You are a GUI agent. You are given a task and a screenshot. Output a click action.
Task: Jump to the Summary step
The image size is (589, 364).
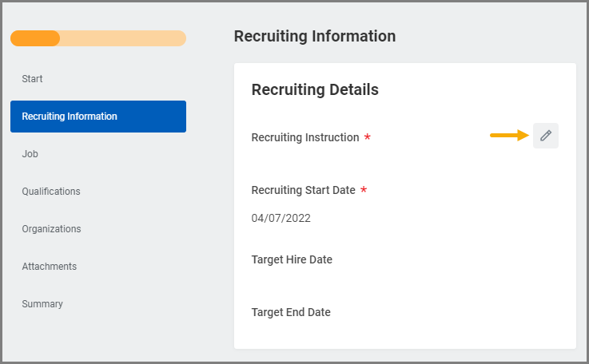42,304
